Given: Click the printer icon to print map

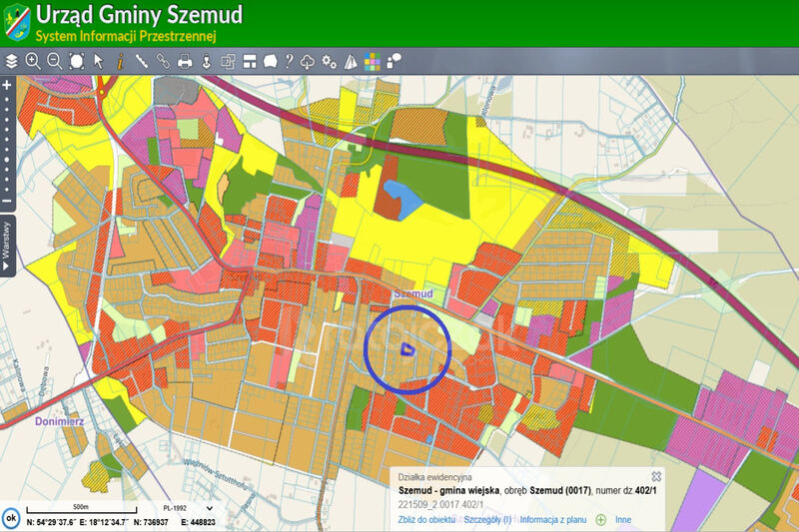Looking at the screenshot, I should (x=185, y=61).
